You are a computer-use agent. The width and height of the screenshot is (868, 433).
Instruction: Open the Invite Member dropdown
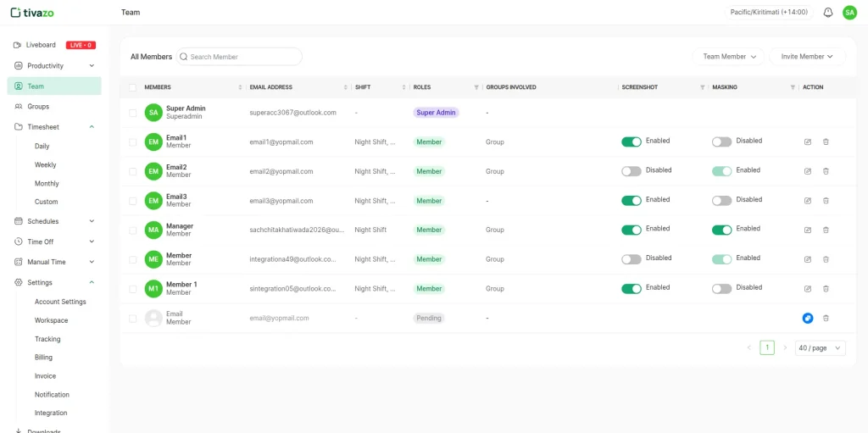(807, 57)
